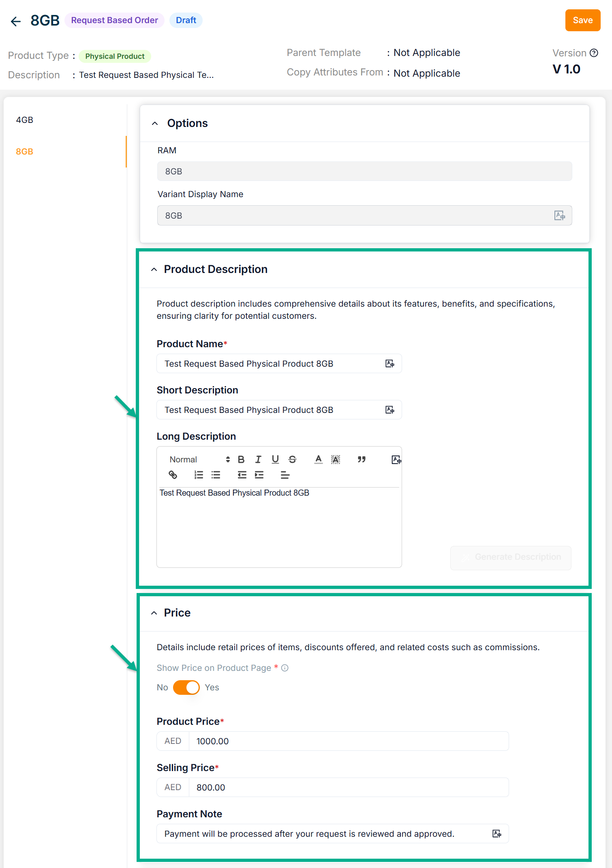
Task: Click the translate icon in Product Name field
Action: (389, 363)
